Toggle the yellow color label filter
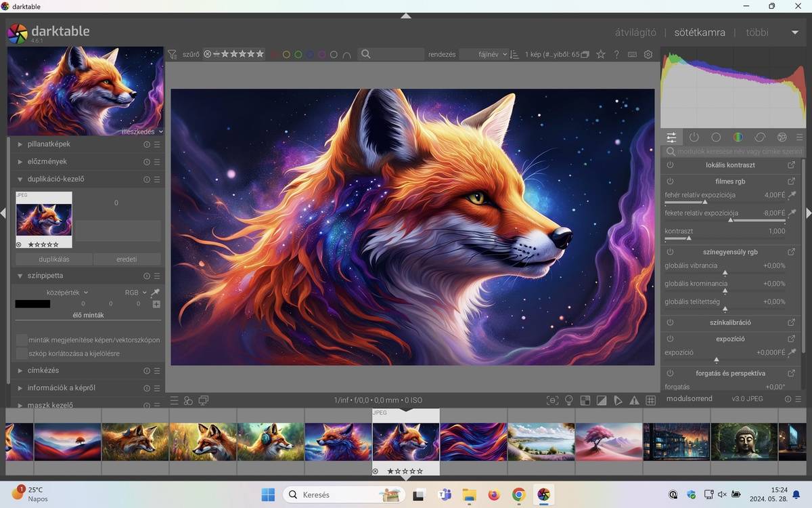The height and width of the screenshot is (508, 812). (x=286, y=54)
